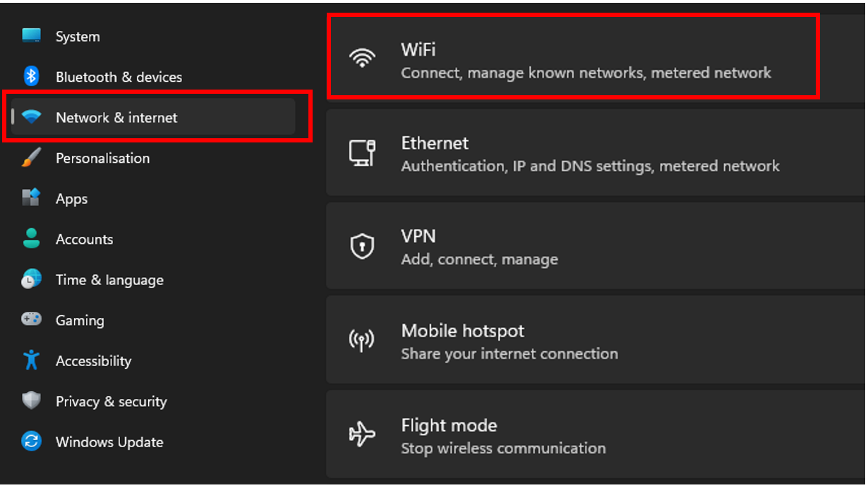Image resolution: width=868 pixels, height=488 pixels.
Task: Click the Windows Update arrows icon
Action: (32, 441)
